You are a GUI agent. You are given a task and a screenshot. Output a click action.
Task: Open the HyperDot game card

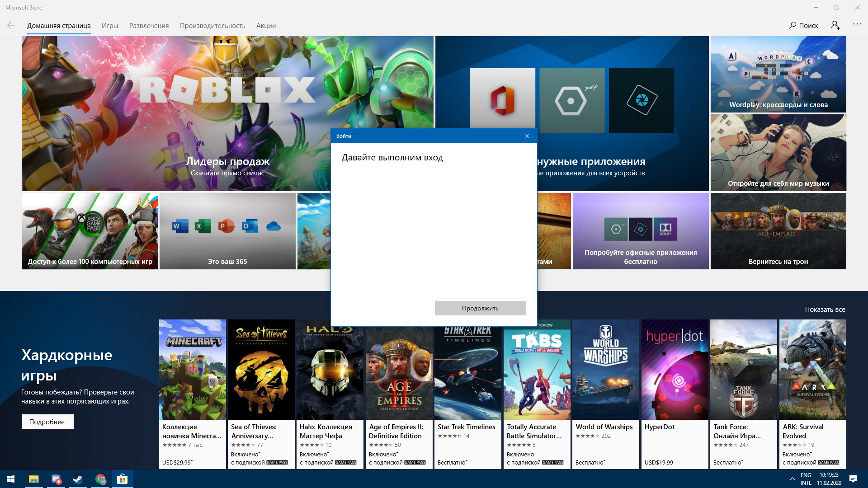pyautogui.click(x=675, y=394)
